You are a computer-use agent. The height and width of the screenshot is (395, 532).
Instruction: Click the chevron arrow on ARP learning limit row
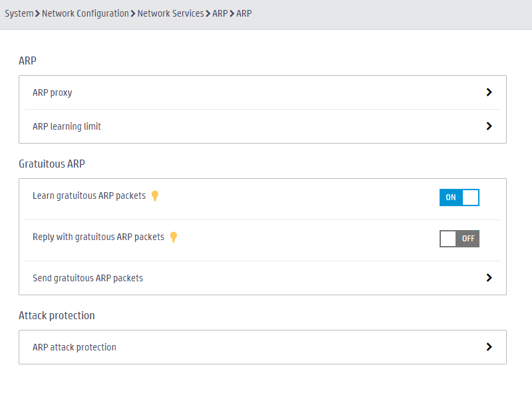click(x=489, y=126)
